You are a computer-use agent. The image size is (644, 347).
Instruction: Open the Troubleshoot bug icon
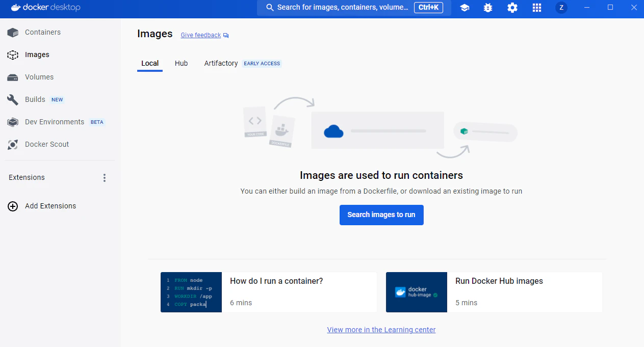[x=488, y=8]
